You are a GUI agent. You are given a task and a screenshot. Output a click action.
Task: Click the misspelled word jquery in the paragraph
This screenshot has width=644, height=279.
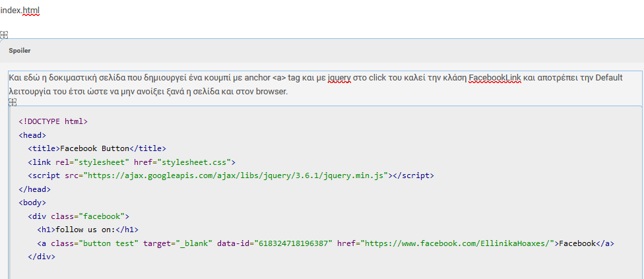[x=339, y=78]
